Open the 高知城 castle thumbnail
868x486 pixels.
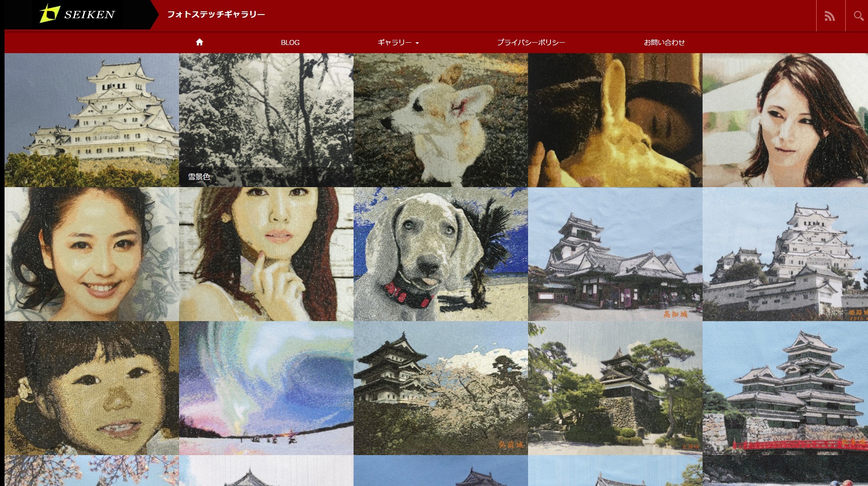point(615,254)
